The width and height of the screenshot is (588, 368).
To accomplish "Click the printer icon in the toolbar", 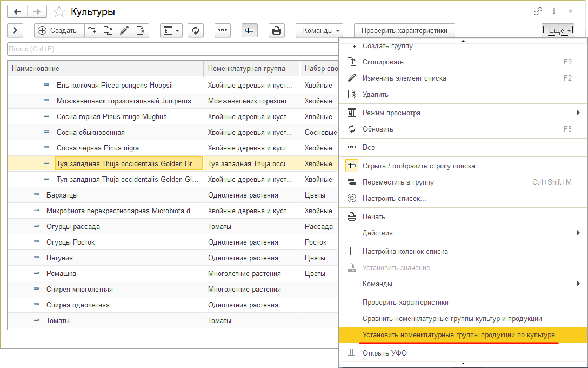I will pos(277,30).
